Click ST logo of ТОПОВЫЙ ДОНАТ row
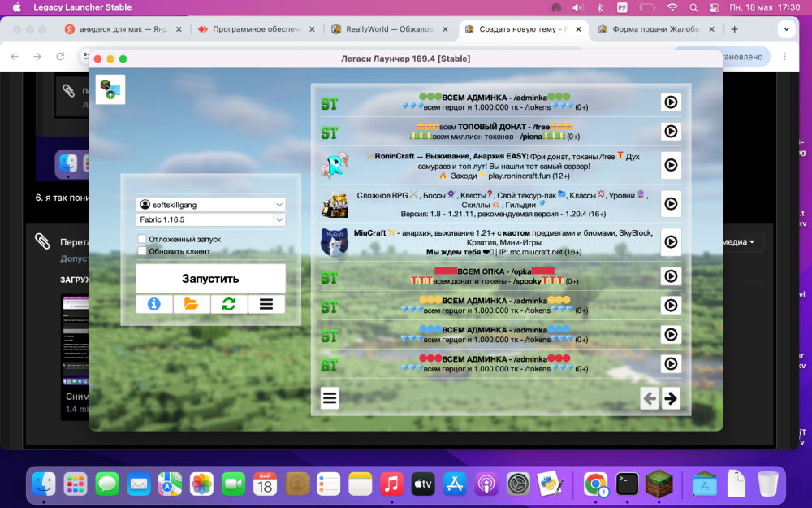The width and height of the screenshot is (812, 508). 330,133
